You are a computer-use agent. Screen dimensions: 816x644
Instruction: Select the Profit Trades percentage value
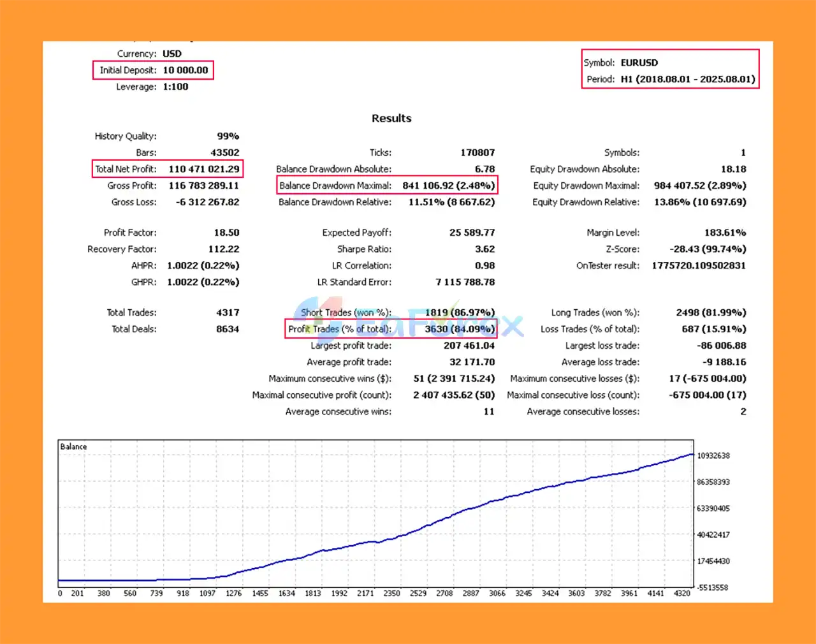pyautogui.click(x=459, y=329)
